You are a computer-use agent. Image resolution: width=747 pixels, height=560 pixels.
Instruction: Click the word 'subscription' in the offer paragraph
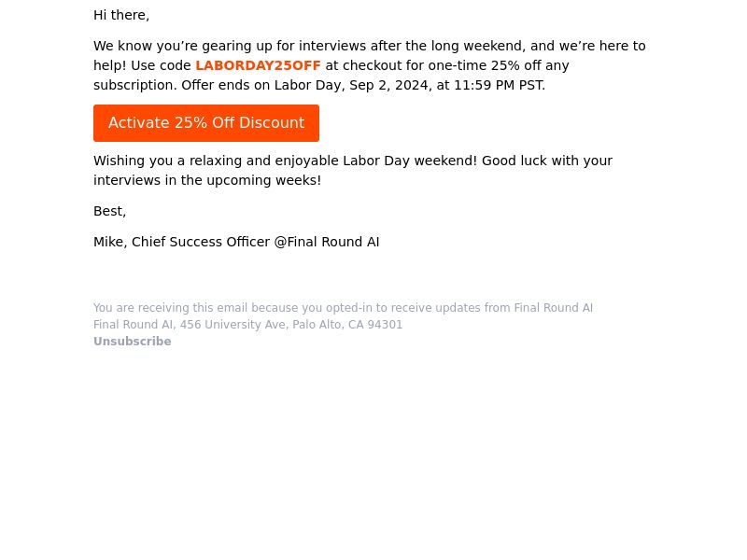(135, 85)
